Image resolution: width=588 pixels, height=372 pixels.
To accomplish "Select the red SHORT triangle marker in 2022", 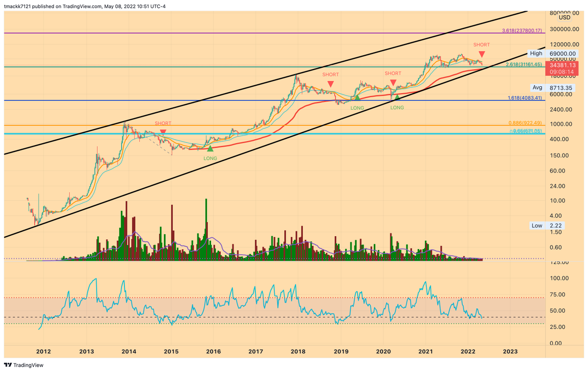I will (482, 54).
